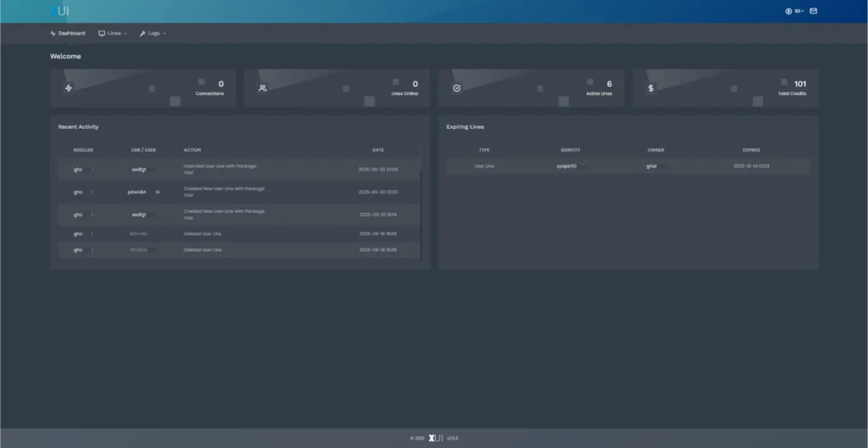Go to the Dashboard menu item
The width and height of the screenshot is (868, 448).
click(68, 33)
